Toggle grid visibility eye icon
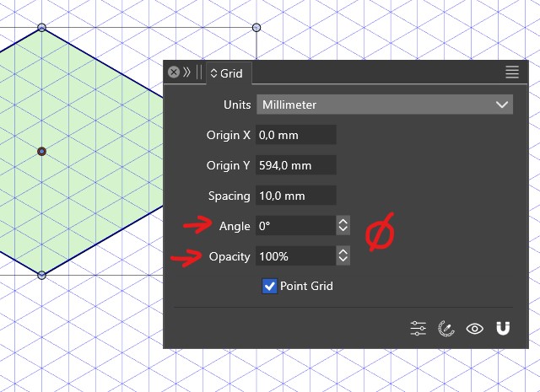This screenshot has width=540, height=392. [x=474, y=329]
